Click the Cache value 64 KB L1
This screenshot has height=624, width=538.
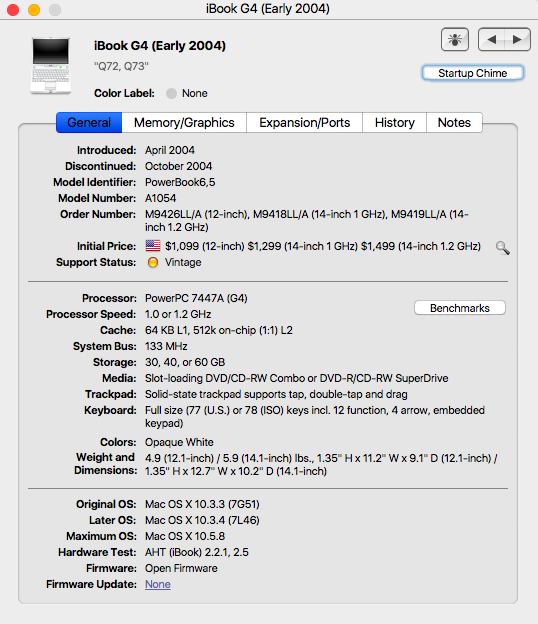219,330
